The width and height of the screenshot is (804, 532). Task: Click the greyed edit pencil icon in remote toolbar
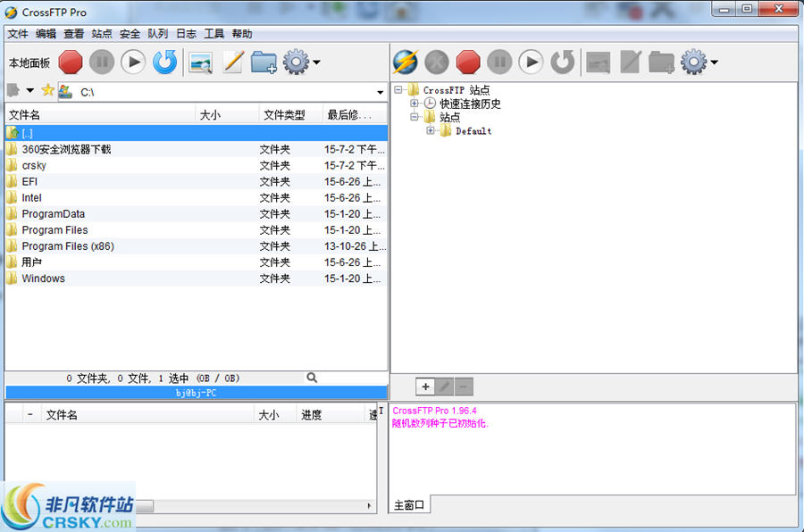[631, 62]
